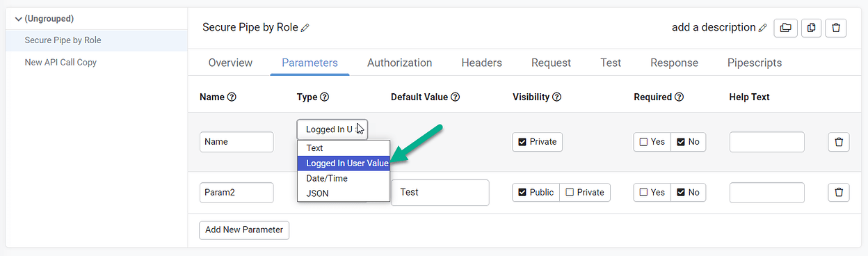Select the Parameters tab
This screenshot has width=868, height=256.
click(x=310, y=63)
